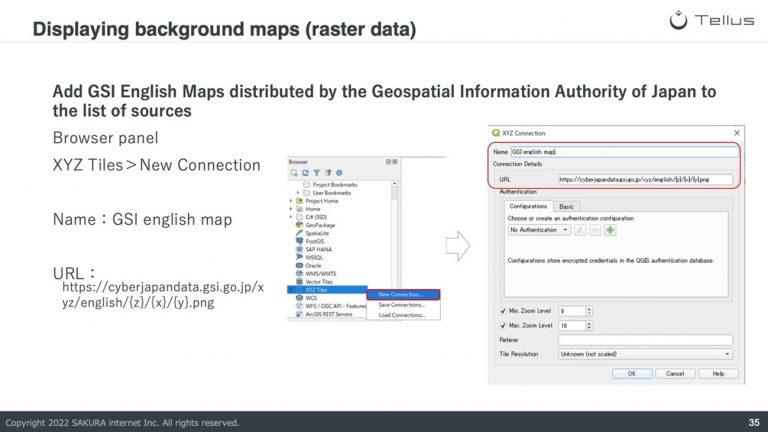Click the Name input field
This screenshot has height=432, width=768.
pyautogui.click(x=624, y=152)
